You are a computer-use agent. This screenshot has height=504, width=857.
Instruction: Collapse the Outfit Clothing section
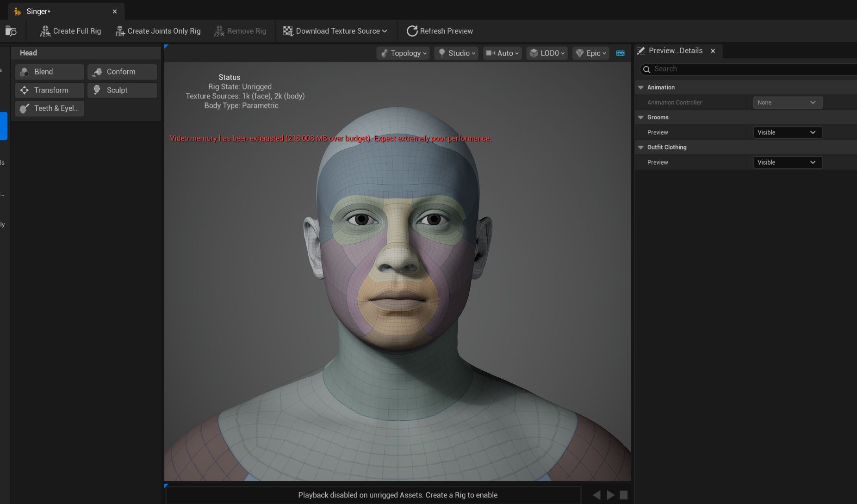[x=641, y=148]
